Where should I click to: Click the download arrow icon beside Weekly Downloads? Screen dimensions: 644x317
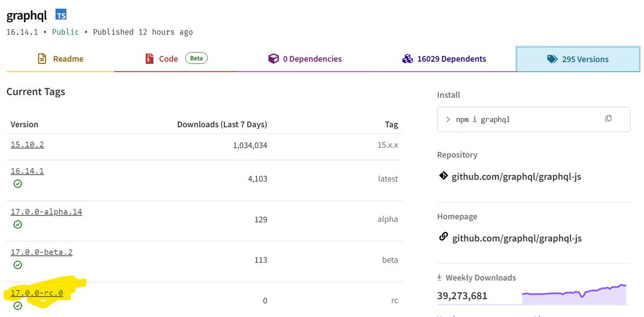click(440, 277)
